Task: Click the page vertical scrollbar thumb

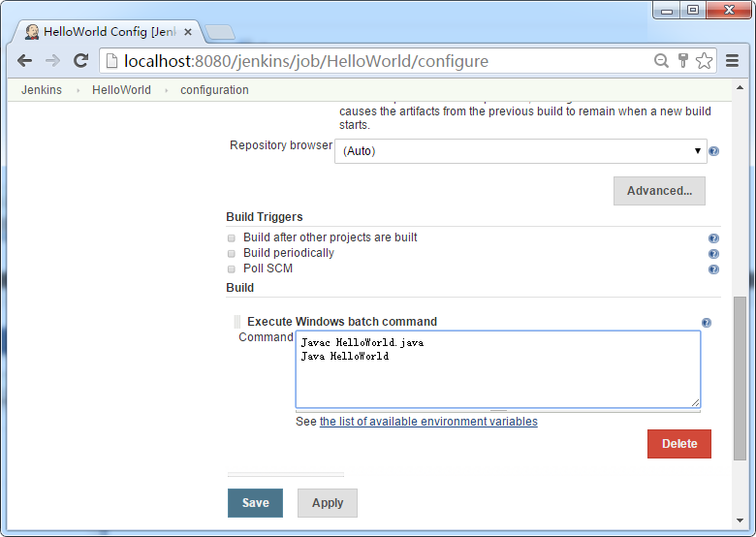Action: (740, 378)
